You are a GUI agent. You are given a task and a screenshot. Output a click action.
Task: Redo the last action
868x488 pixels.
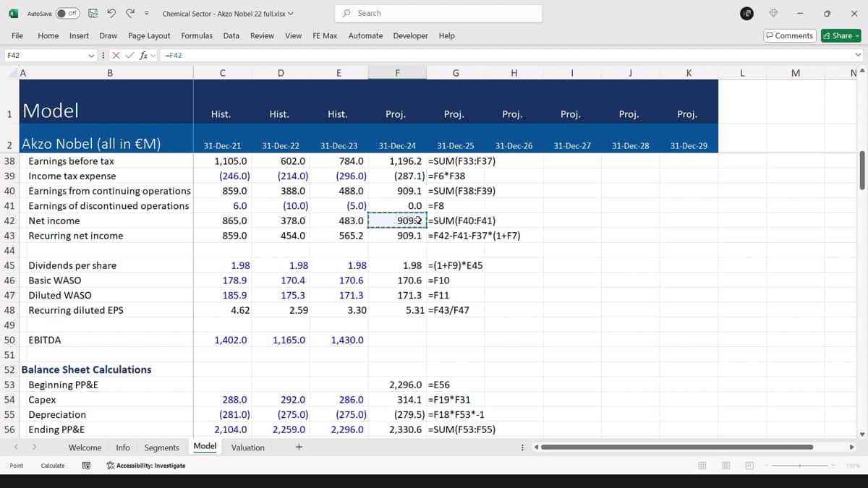tap(129, 13)
